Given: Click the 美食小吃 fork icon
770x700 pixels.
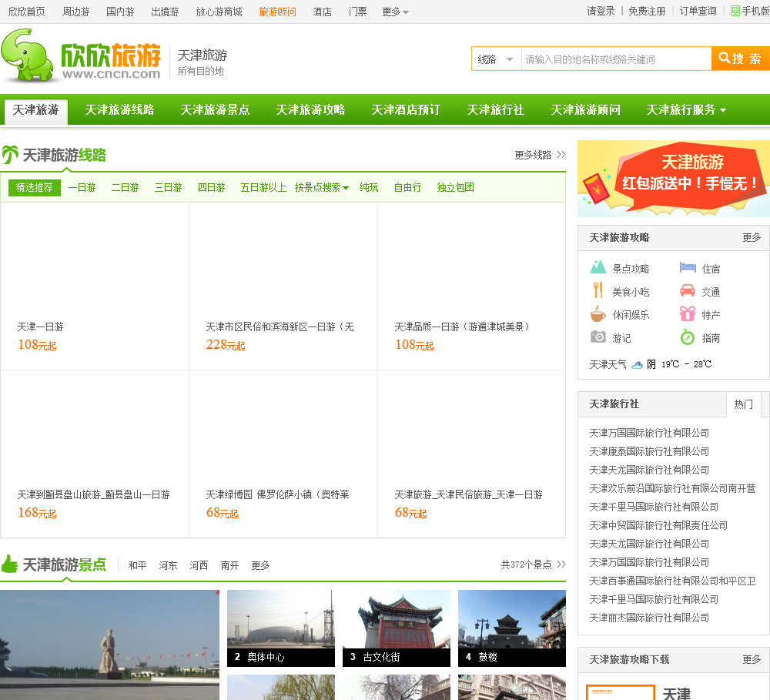Looking at the screenshot, I should [x=598, y=291].
